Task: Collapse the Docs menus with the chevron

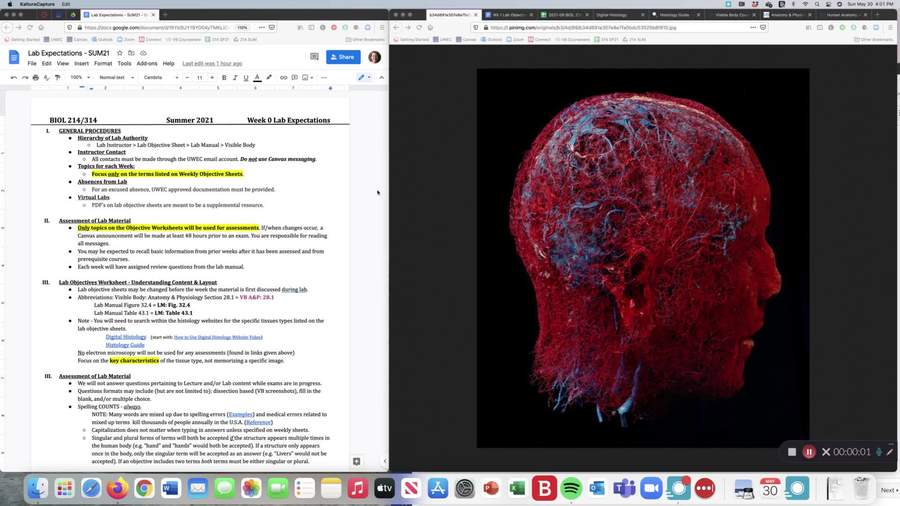Action: pos(381,77)
